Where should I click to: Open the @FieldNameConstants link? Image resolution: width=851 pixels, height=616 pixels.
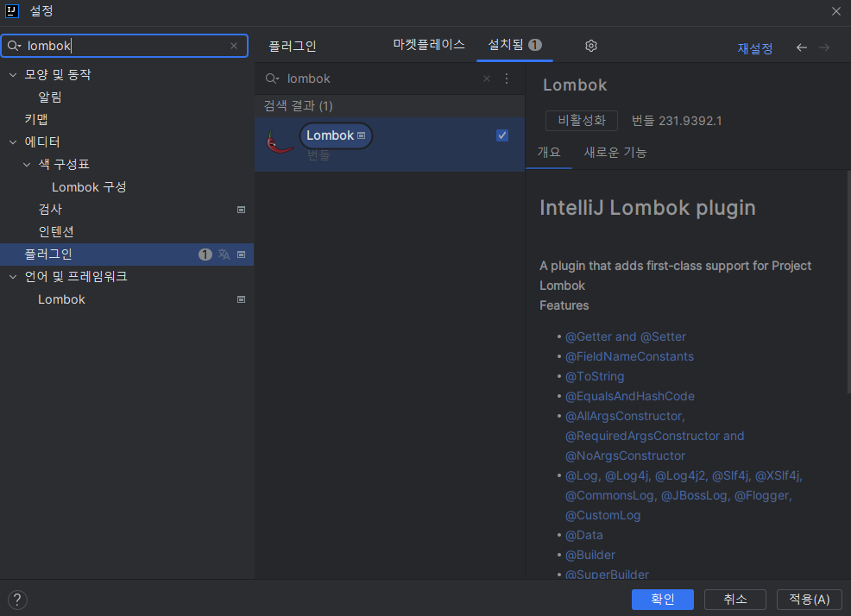click(x=629, y=356)
